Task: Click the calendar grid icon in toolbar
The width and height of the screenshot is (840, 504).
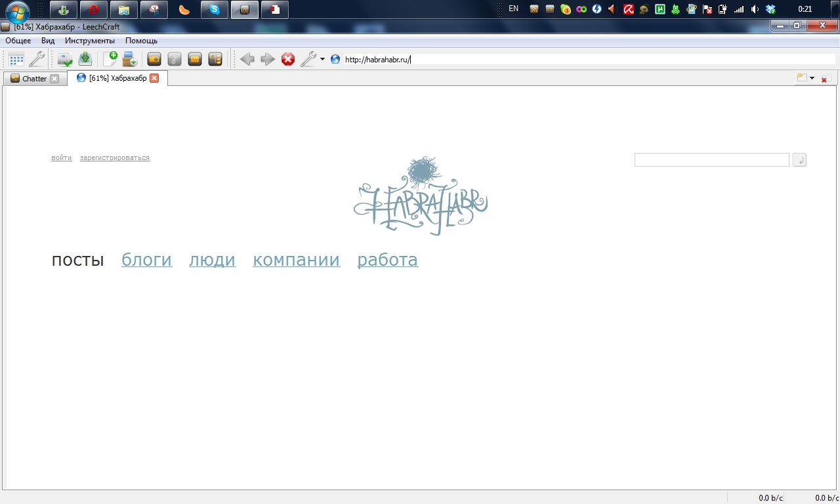Action: click(16, 59)
